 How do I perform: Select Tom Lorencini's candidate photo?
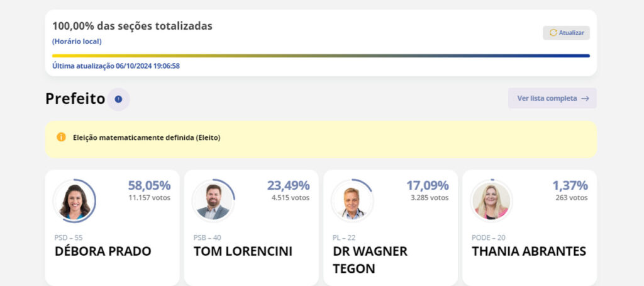(x=214, y=201)
